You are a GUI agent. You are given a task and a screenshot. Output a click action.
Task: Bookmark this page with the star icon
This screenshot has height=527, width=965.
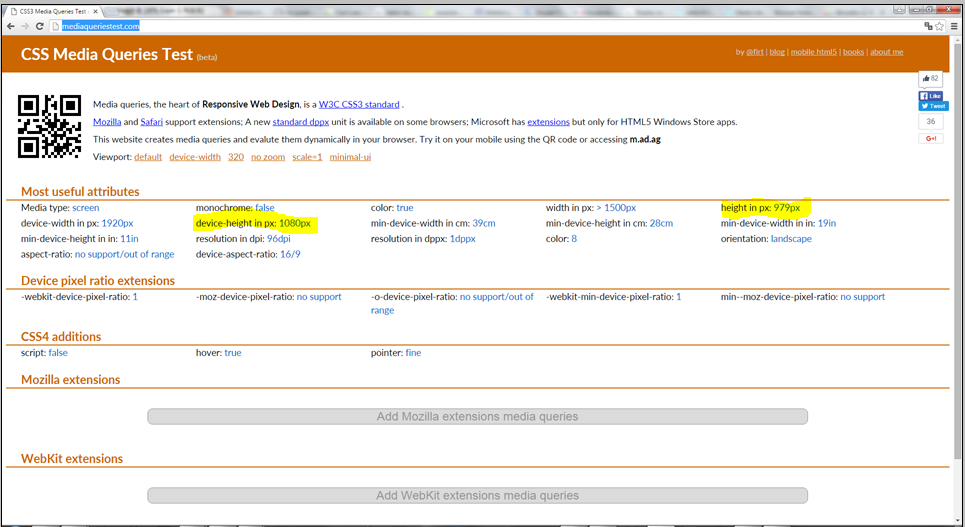click(941, 26)
